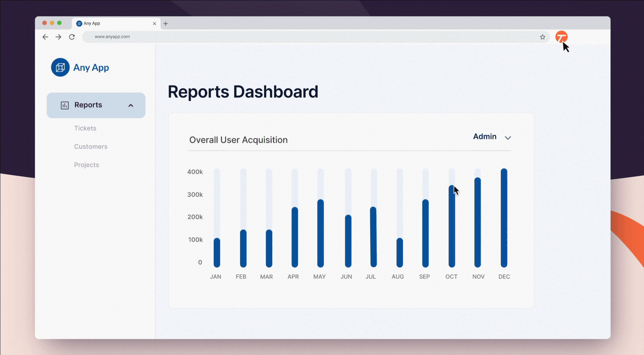
Task: Click the DEC month label
Action: coord(504,277)
